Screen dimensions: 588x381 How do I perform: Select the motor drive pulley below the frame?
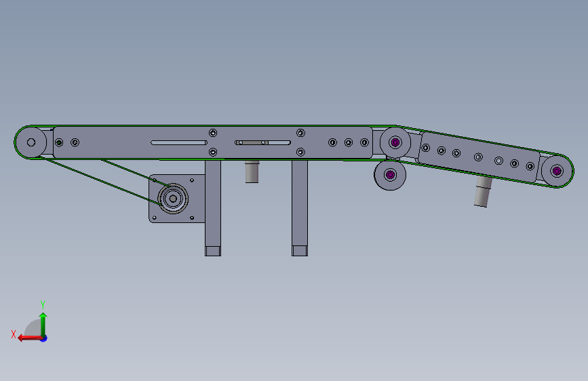tap(173, 199)
